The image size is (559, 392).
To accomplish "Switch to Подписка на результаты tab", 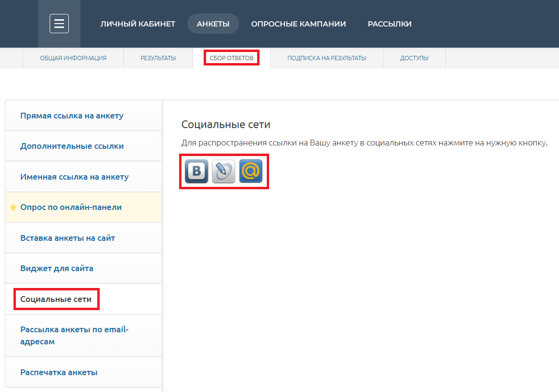I will coord(327,58).
